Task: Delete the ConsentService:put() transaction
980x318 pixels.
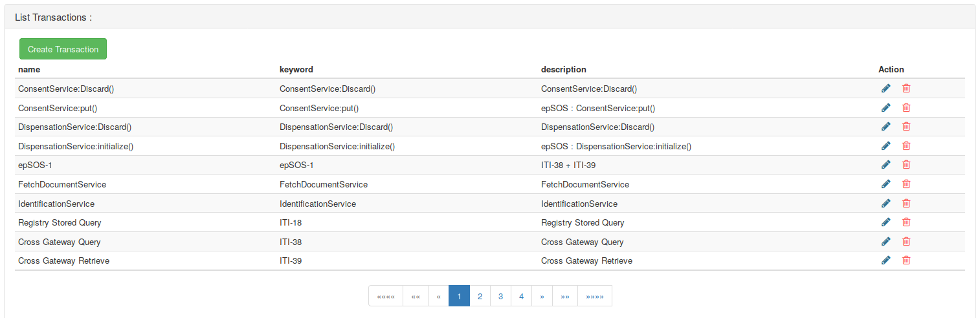Action: (x=906, y=108)
